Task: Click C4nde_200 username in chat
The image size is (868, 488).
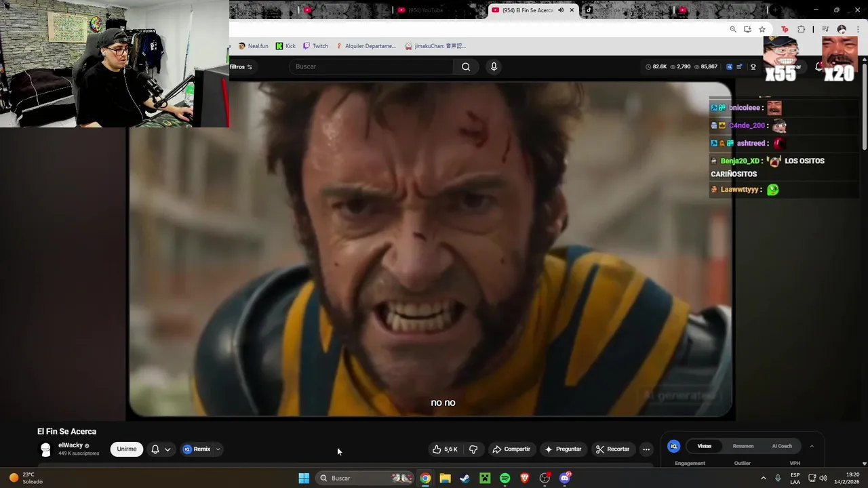Action: coord(748,125)
